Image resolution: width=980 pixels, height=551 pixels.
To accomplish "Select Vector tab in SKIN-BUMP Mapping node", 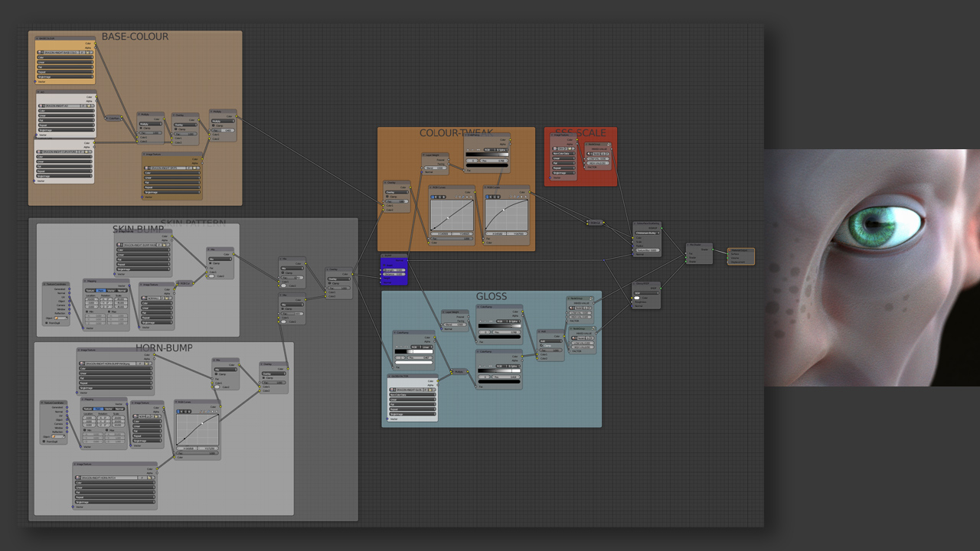I will pyautogui.click(x=111, y=291).
